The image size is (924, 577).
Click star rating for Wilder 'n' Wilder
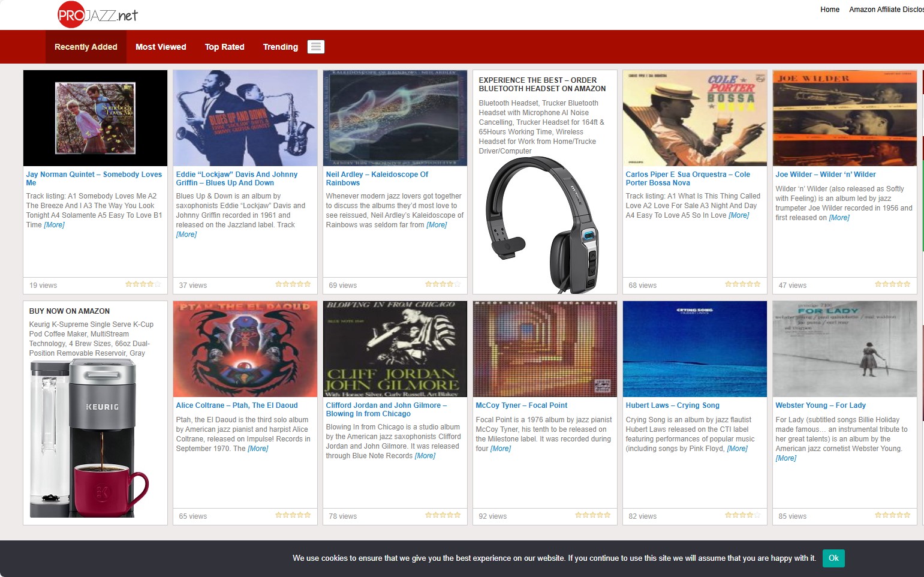[893, 284]
